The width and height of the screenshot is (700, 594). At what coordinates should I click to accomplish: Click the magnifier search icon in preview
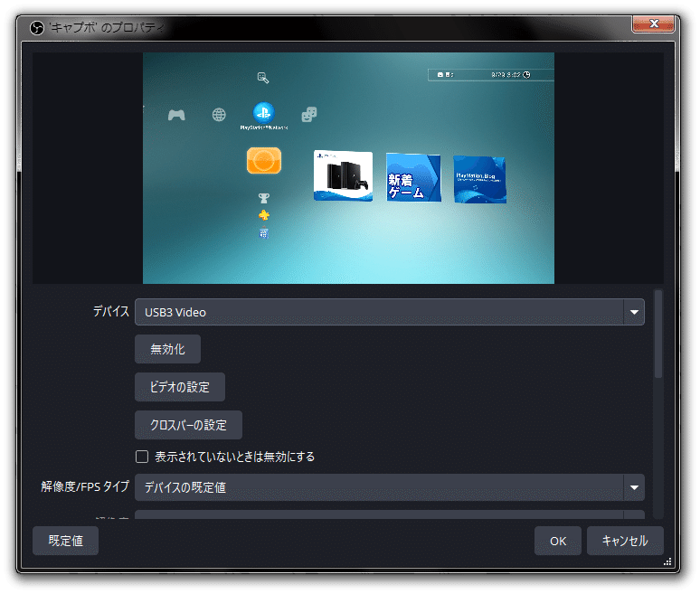pos(263,78)
